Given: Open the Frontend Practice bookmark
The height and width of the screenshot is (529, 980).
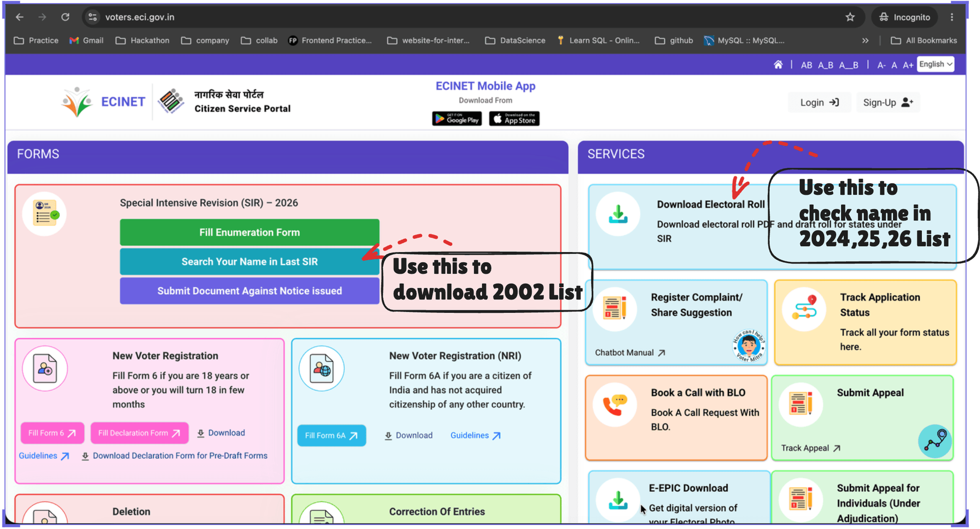Looking at the screenshot, I should tap(330, 40).
